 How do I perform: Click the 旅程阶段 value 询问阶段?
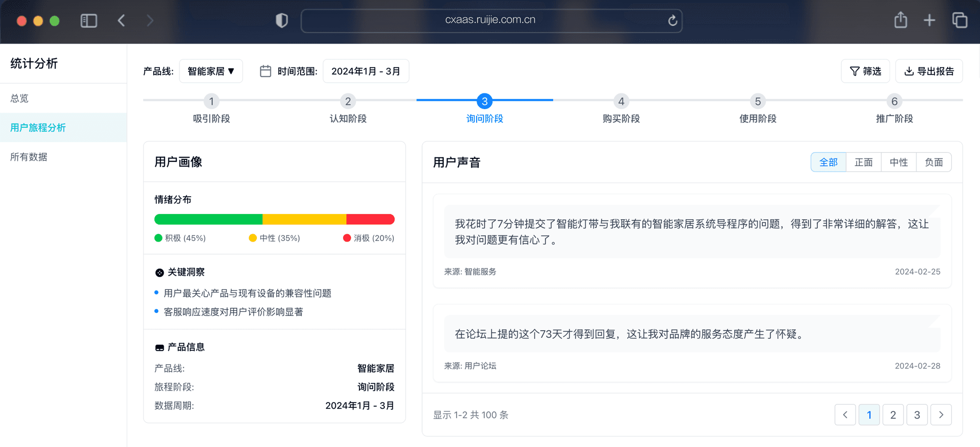(x=376, y=387)
